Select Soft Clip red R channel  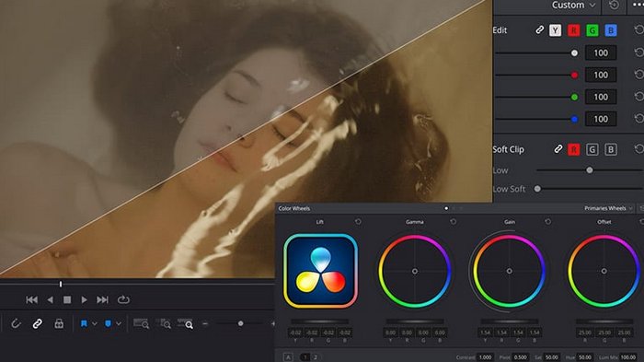click(x=574, y=150)
